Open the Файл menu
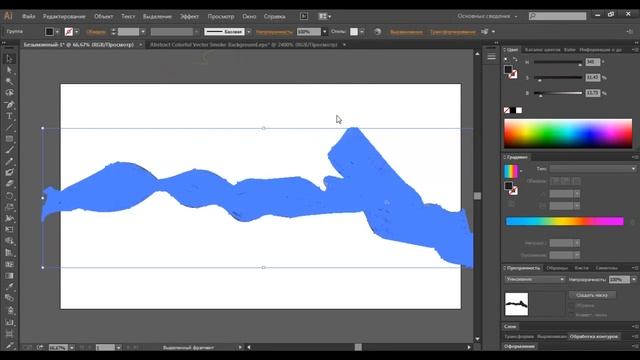The width and height of the screenshot is (640, 360). (x=29, y=16)
